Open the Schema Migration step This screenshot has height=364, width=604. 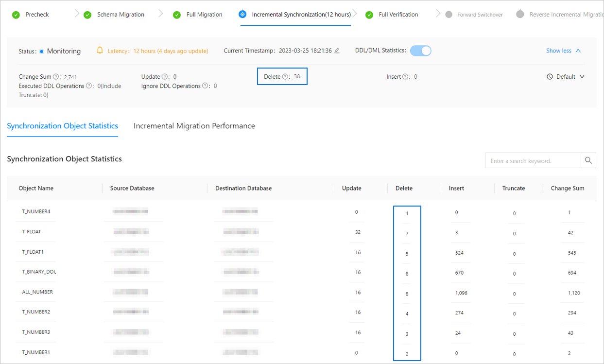pos(121,15)
